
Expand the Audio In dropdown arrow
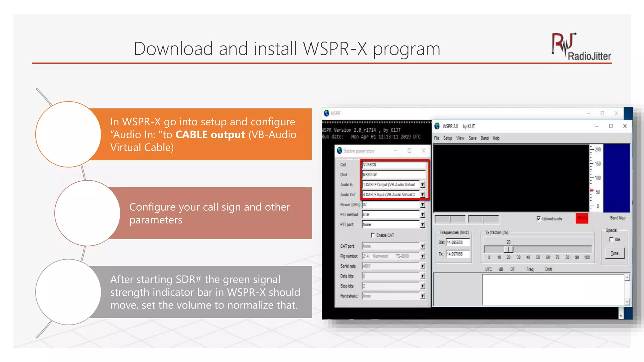coord(423,185)
